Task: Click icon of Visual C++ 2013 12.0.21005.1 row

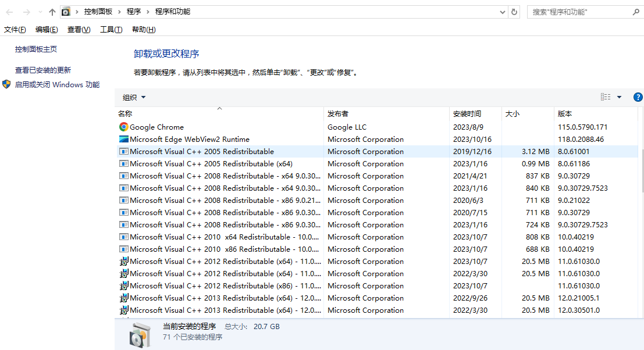Action: click(124, 298)
